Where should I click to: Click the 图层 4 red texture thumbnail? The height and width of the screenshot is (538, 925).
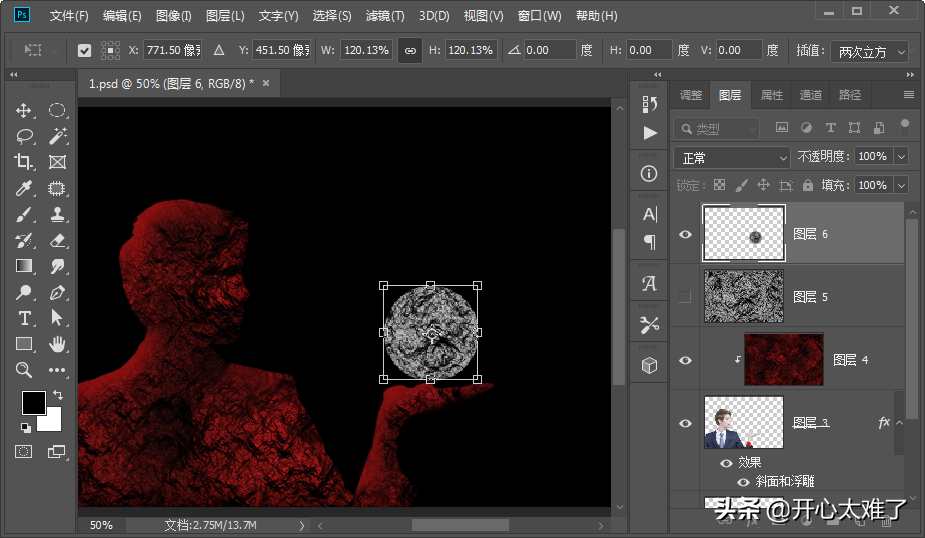tap(784, 360)
